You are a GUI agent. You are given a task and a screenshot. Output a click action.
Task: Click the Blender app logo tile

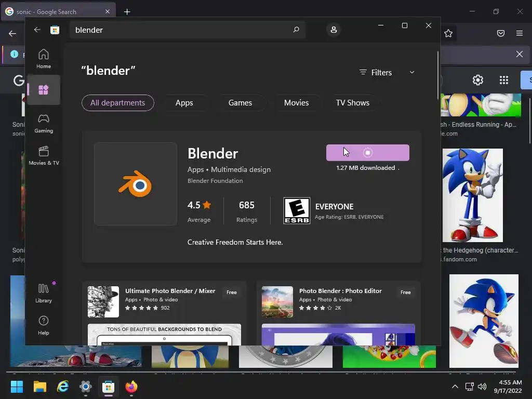tap(136, 184)
